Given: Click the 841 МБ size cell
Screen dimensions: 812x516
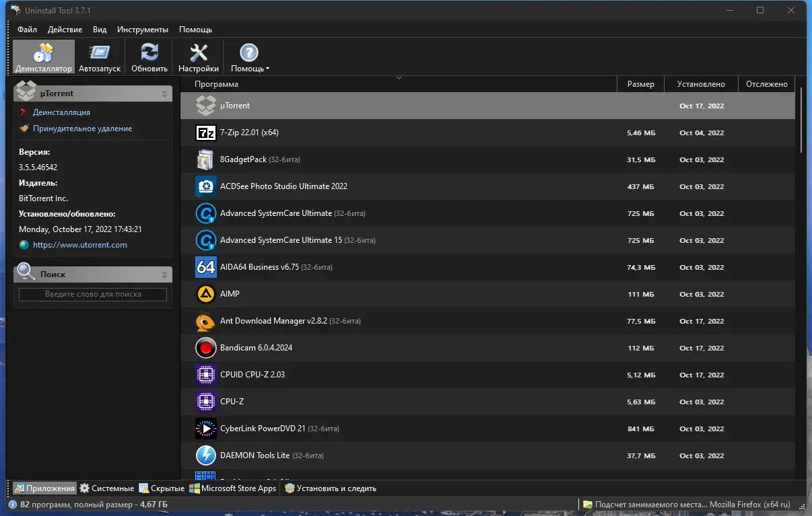Looking at the screenshot, I should (640, 429).
